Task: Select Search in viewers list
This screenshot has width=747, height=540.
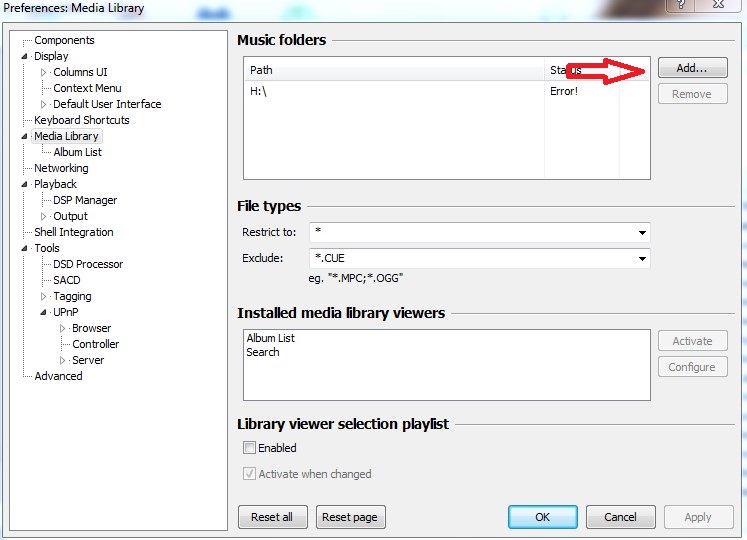Action: [x=263, y=352]
